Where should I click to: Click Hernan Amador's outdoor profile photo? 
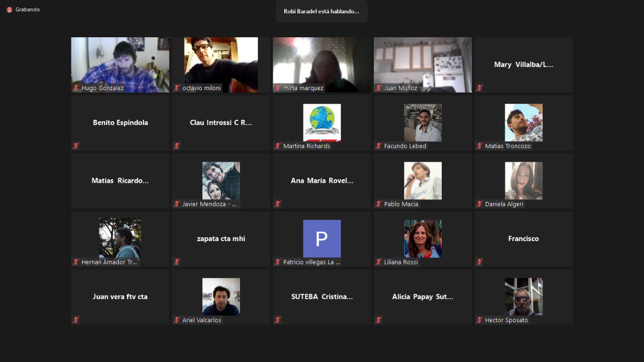tap(120, 238)
